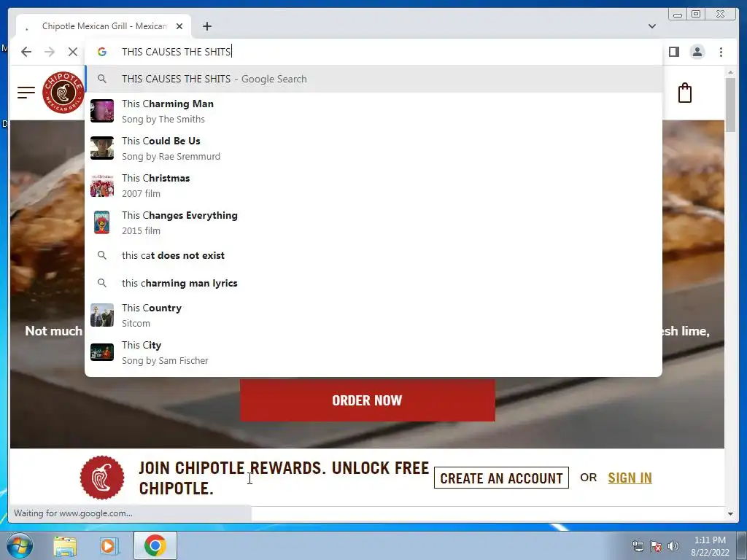
Task: Select 'this charming man lyrics' suggestion
Action: [x=373, y=283]
